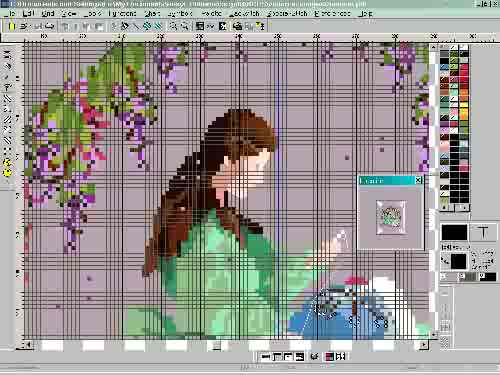The width and height of the screenshot is (500, 375).
Task: Click the Locator preview thumbnail
Action: 391,217
